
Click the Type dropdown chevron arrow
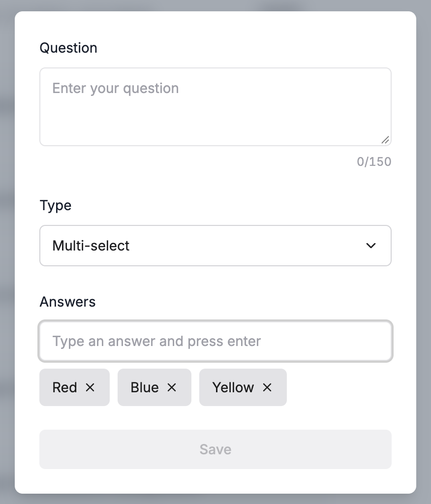(371, 246)
